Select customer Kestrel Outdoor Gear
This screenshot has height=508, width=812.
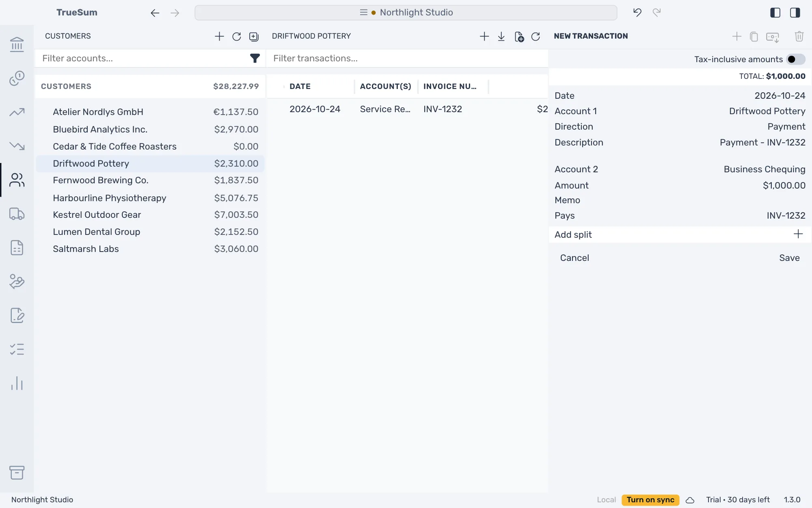[x=150, y=215]
